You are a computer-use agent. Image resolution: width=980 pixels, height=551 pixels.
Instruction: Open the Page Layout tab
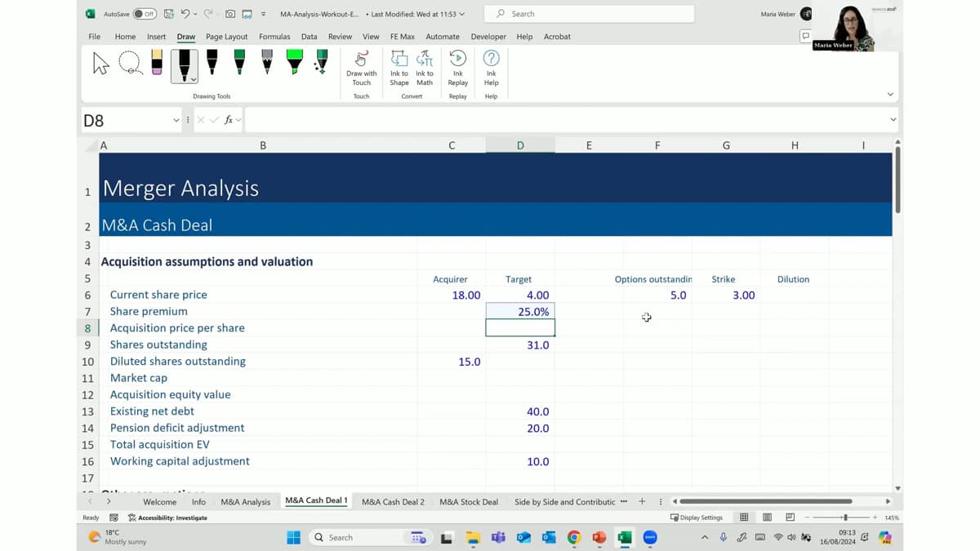point(226,37)
